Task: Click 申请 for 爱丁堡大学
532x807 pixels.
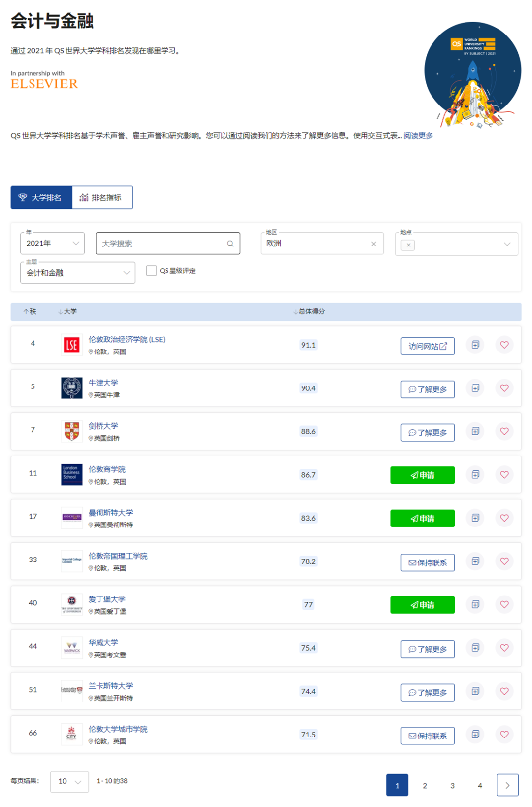Action: click(x=422, y=605)
